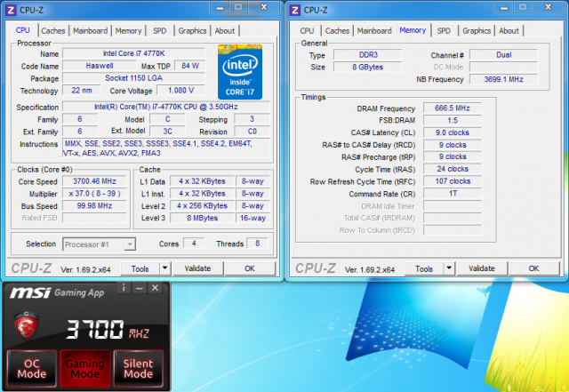Minimize the MSI Gaming App
Viewport: 569px width, 392px height.
140,288
